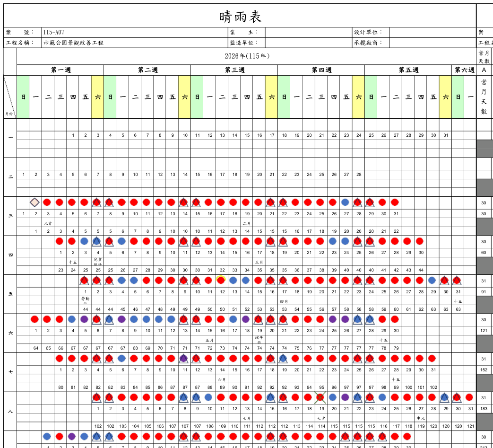This screenshot has height=448, width=493.
Task: Click the empty field beside 業主：
Action: [x=309, y=32]
